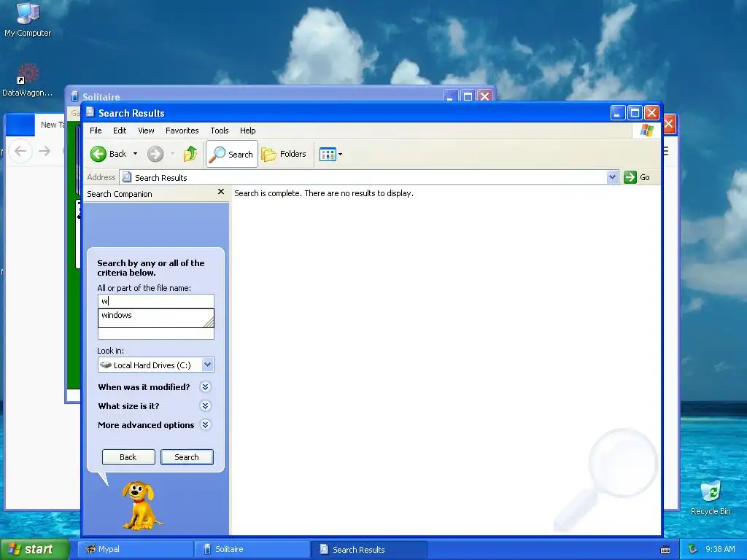Click the green Go arrow button
747x560 pixels.
(630, 177)
